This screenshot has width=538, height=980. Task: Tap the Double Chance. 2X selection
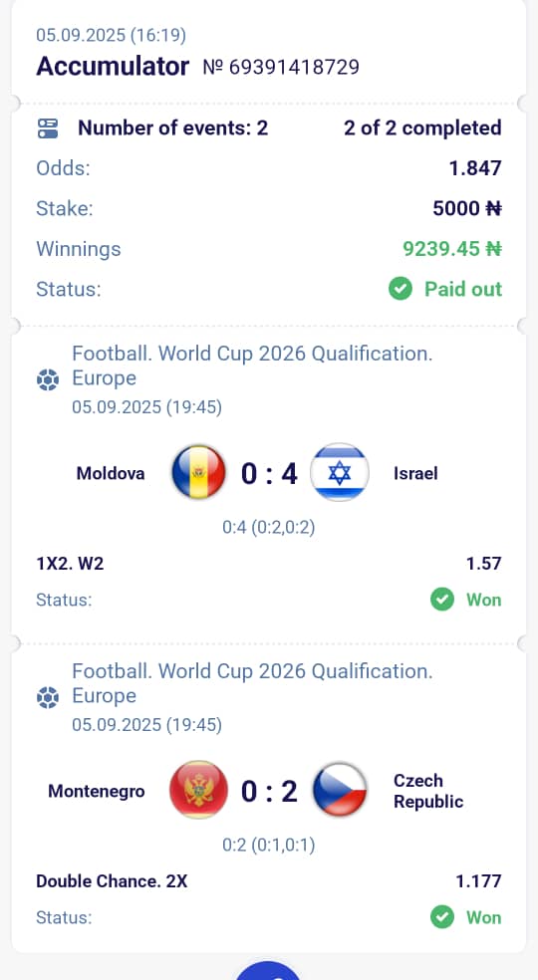pos(112,881)
